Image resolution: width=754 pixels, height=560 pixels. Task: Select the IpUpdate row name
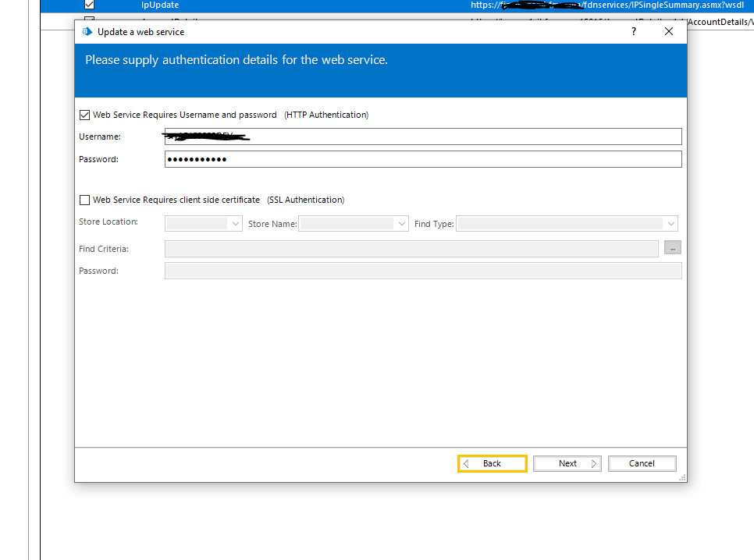[x=160, y=5]
